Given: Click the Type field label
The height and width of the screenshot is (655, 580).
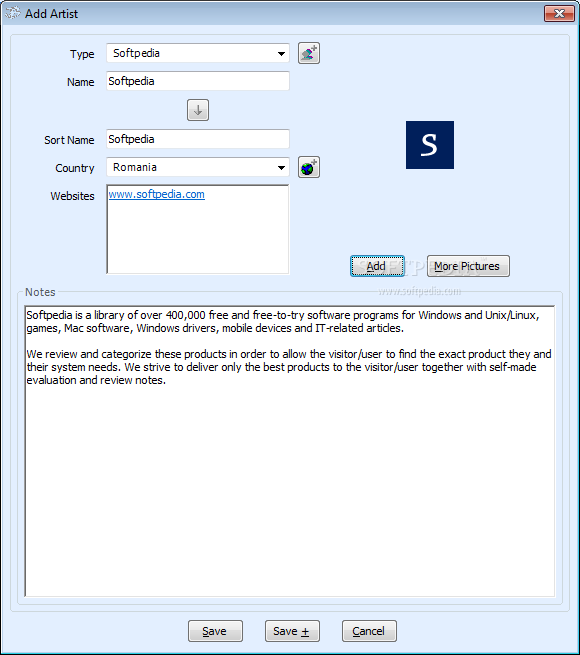Looking at the screenshot, I should coord(82,54).
